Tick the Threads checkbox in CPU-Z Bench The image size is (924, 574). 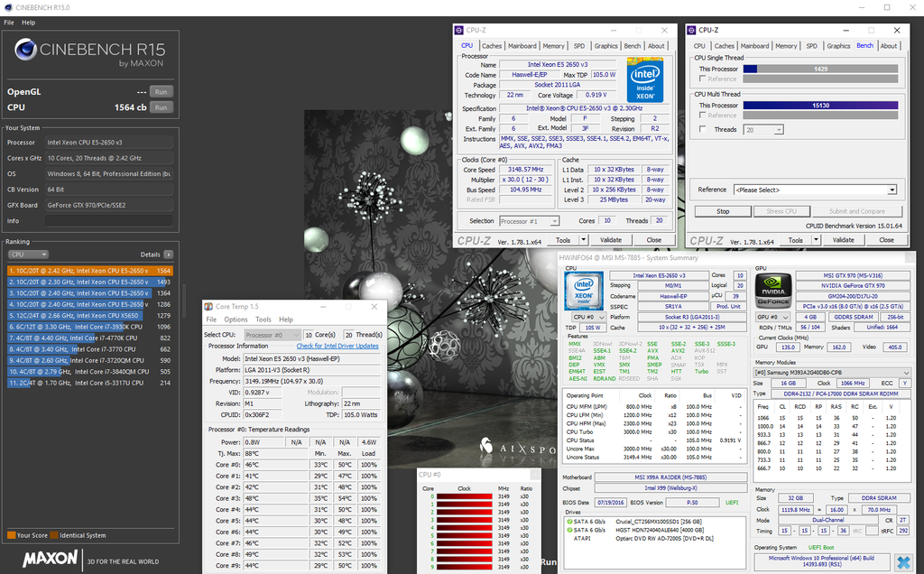tap(702, 129)
